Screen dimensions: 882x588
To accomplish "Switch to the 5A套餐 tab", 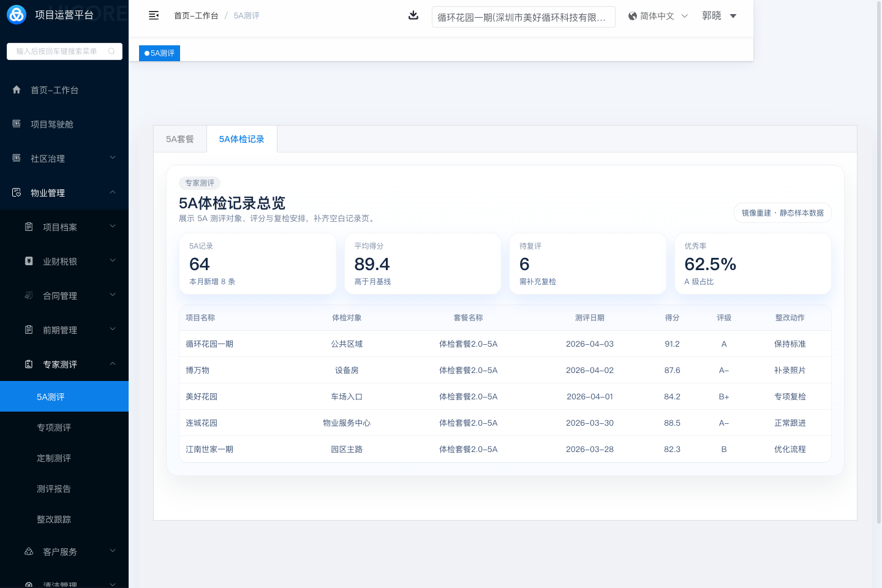I will [x=180, y=139].
